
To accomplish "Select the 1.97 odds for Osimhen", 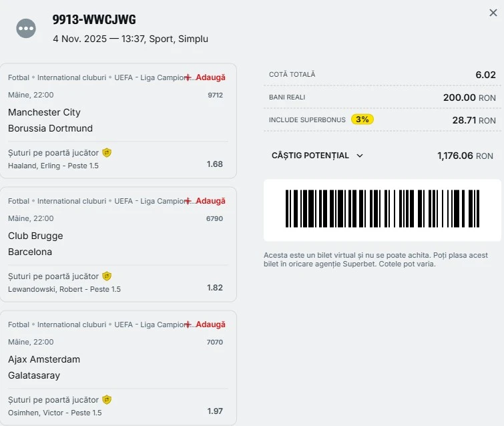I will click(x=215, y=411).
